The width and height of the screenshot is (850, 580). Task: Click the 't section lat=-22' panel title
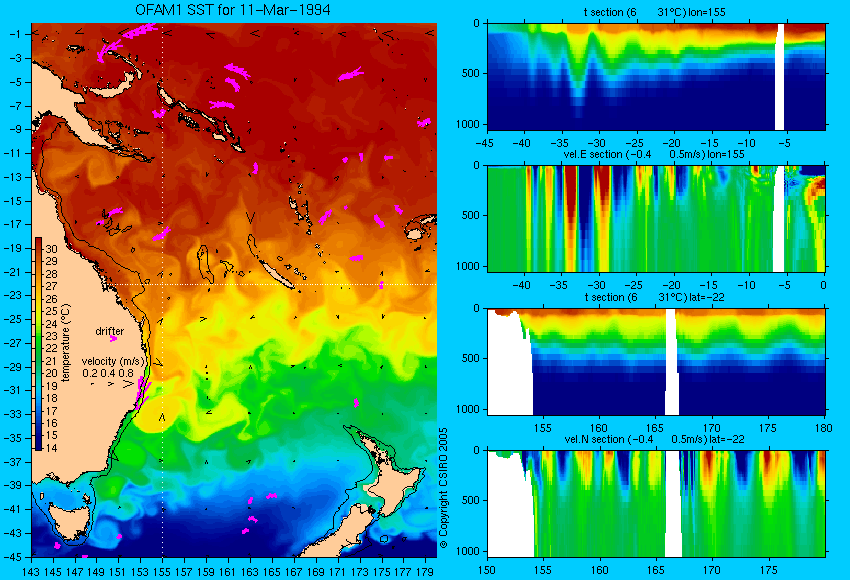point(654,298)
